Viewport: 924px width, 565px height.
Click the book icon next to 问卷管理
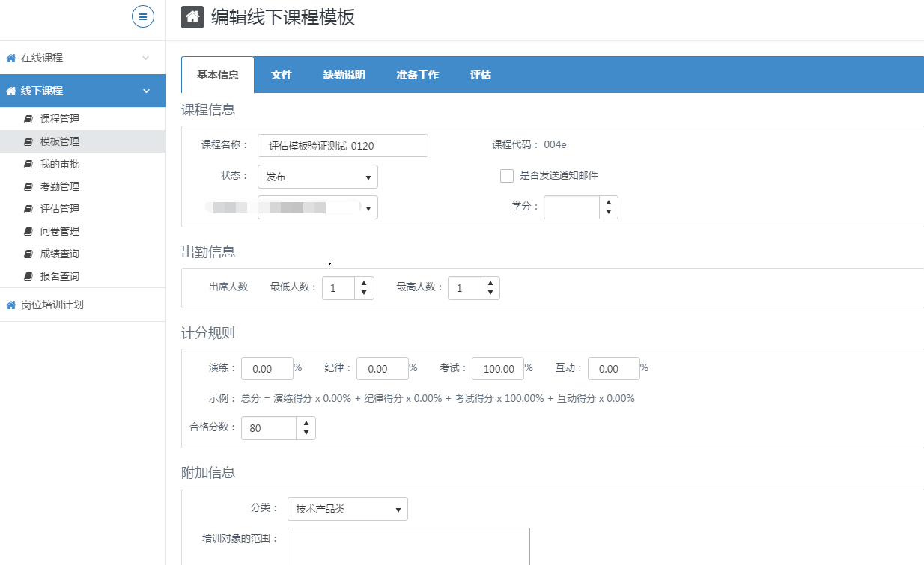pos(28,231)
